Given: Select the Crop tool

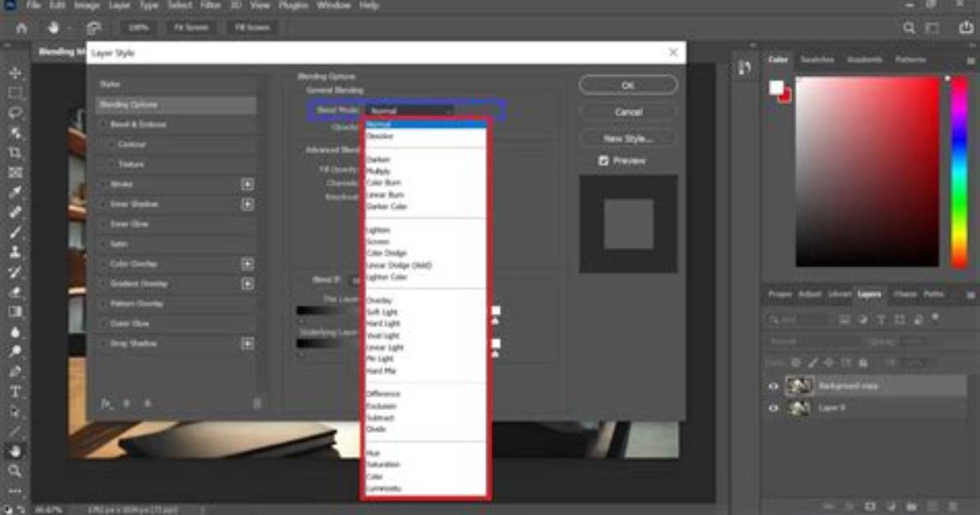Looking at the screenshot, I should coord(15,153).
